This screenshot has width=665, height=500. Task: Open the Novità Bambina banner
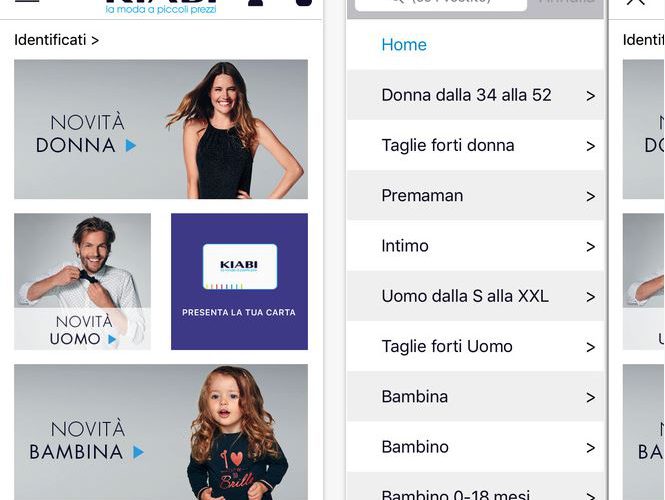pos(161,432)
